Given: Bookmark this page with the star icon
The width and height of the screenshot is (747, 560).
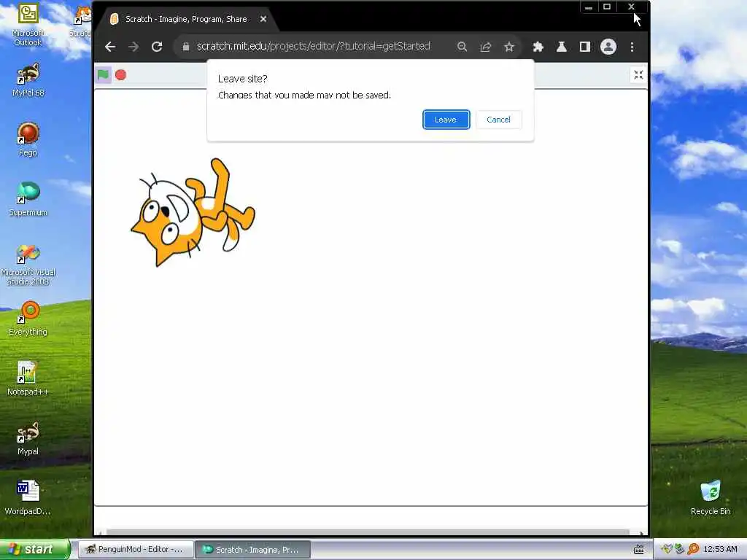Looking at the screenshot, I should click(x=509, y=47).
